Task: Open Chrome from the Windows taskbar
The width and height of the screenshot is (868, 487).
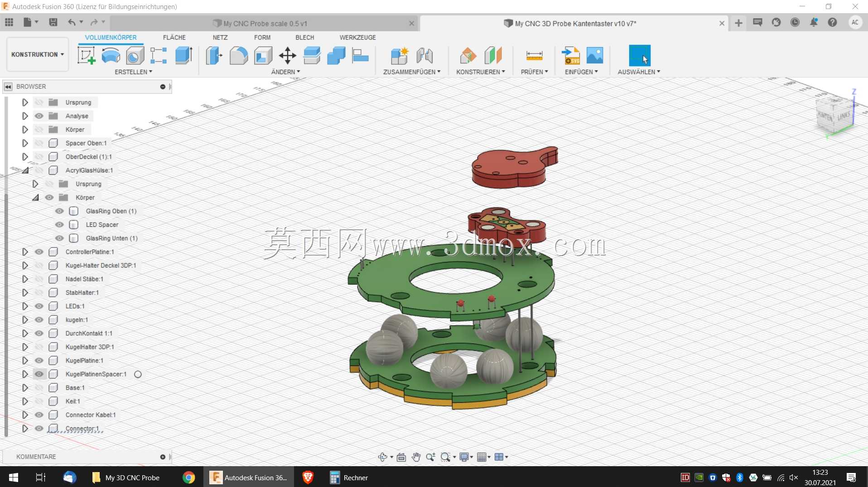Action: click(x=188, y=477)
